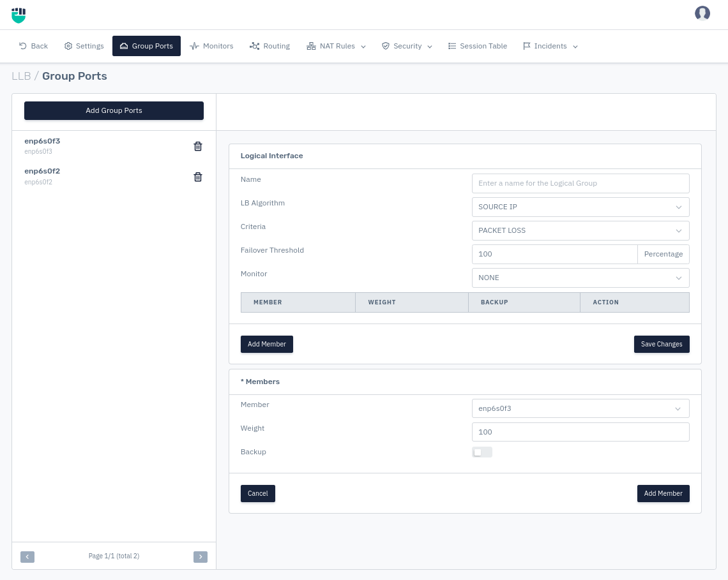
Task: Open the NAT Rules menu
Action: tap(336, 46)
